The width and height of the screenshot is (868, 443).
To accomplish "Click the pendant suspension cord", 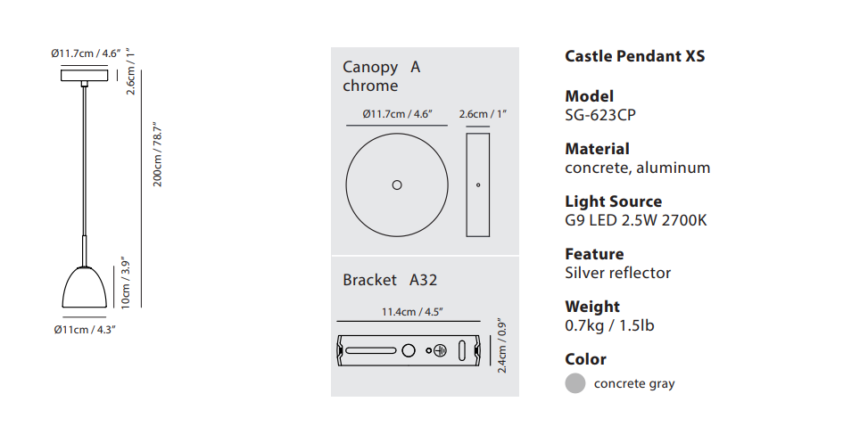I will coord(84,160).
